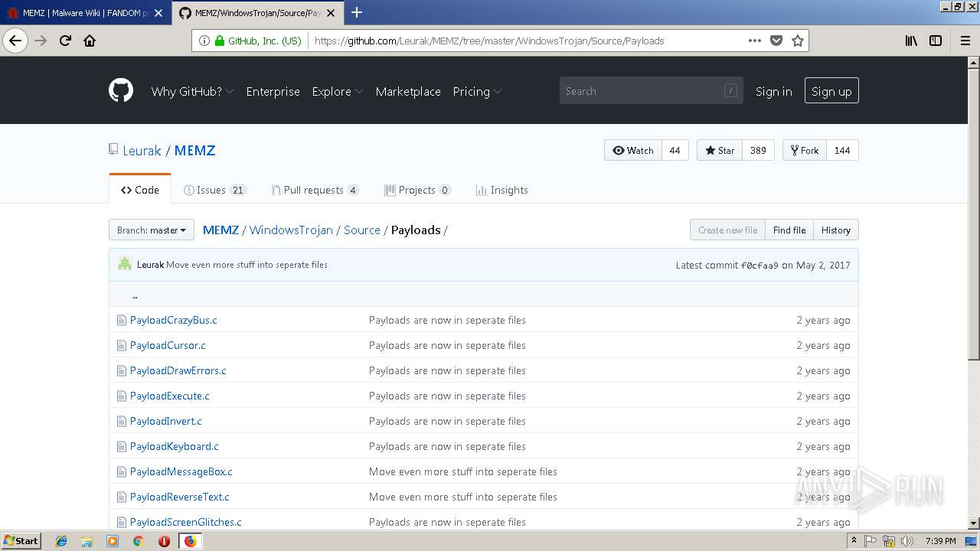Bookmark this page with the star icon
Viewport: 980px width, 551px height.
(798, 41)
